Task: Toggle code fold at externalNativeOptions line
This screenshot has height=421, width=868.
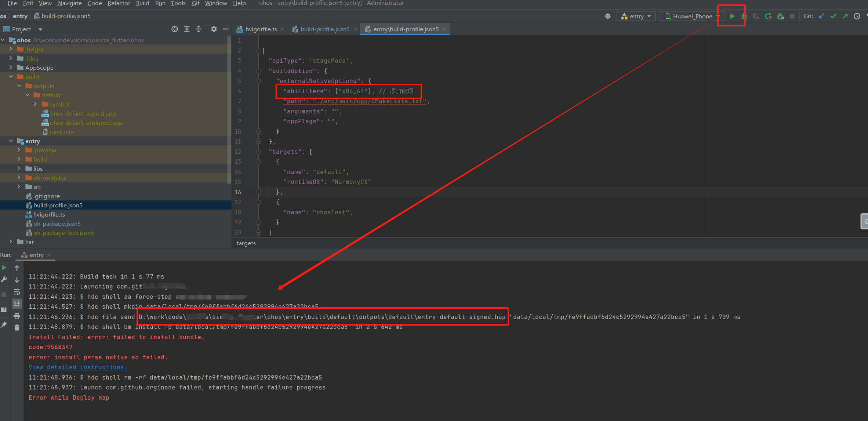Action: pos(259,81)
